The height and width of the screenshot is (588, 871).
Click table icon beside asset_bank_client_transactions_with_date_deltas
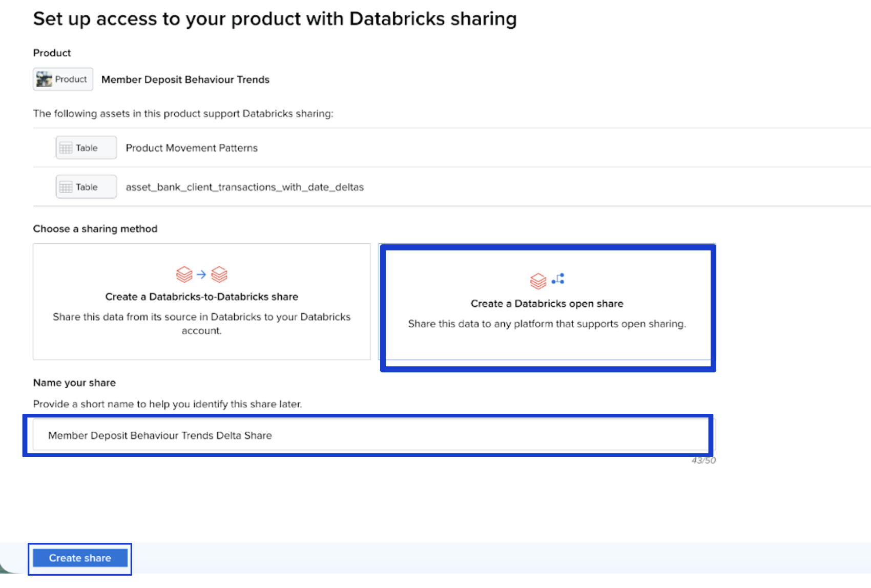tap(66, 187)
